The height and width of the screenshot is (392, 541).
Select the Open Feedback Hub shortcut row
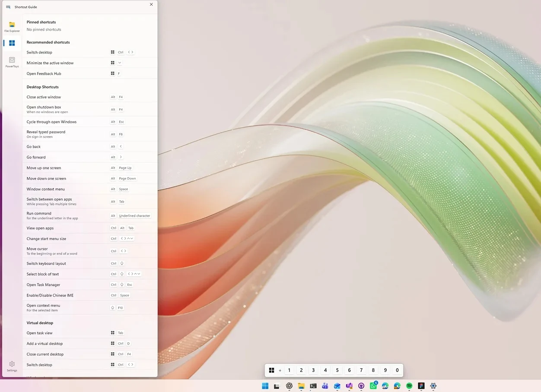tap(90, 74)
